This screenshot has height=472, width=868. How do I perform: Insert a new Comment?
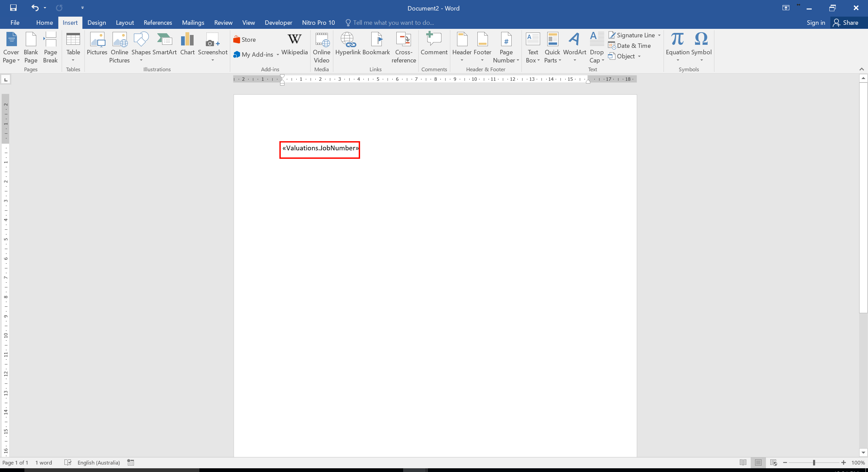pyautogui.click(x=434, y=44)
